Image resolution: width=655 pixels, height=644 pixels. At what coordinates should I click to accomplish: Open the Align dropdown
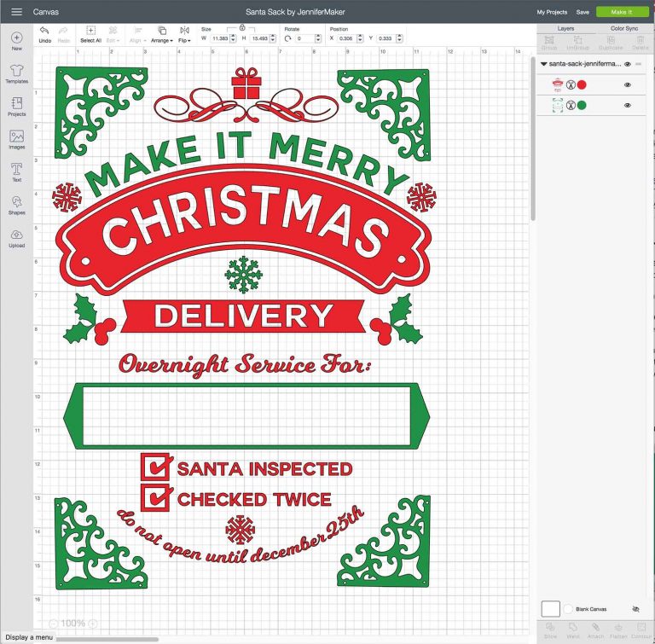[138, 34]
